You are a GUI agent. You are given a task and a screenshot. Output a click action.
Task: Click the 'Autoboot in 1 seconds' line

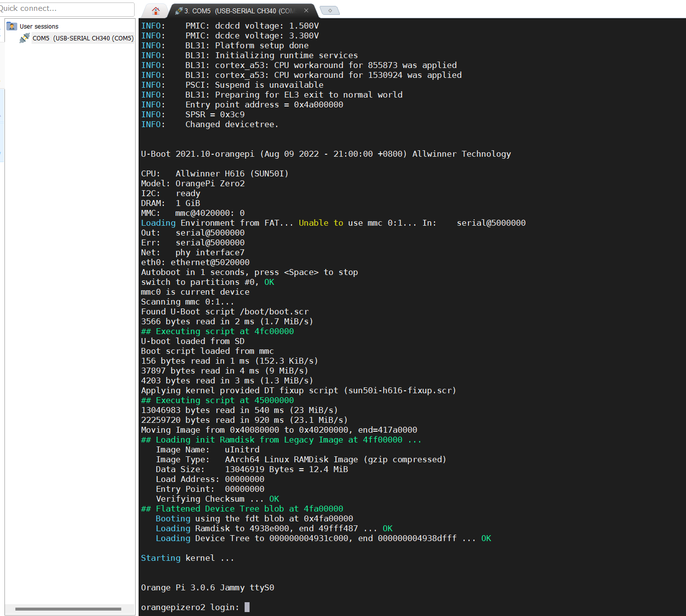250,272
